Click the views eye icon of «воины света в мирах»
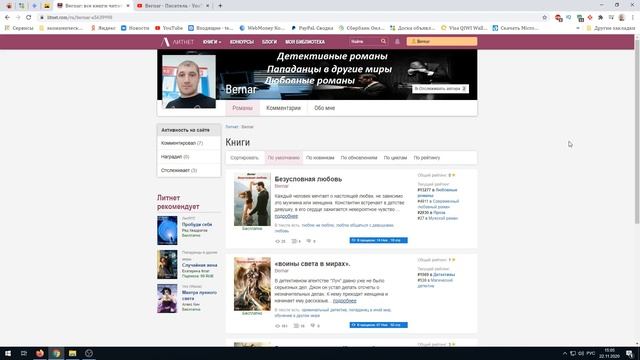This screenshot has width=640, height=360. tap(278, 326)
